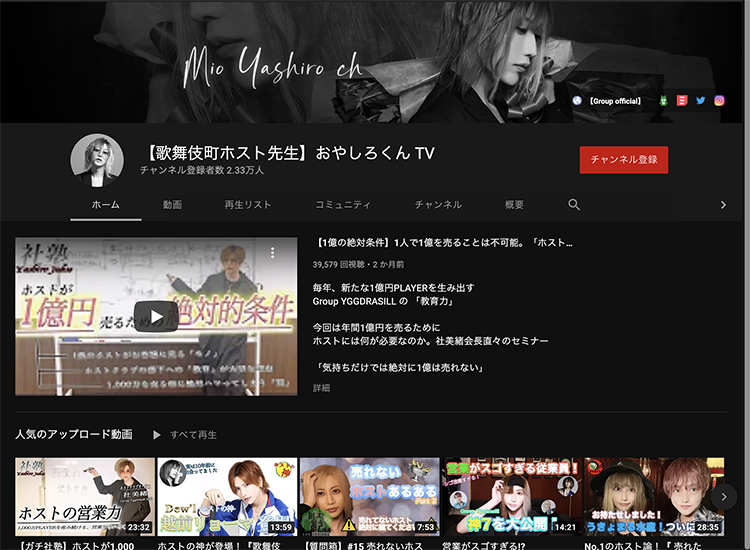
Task: Switch to the 動画 tab
Action: [x=173, y=205]
